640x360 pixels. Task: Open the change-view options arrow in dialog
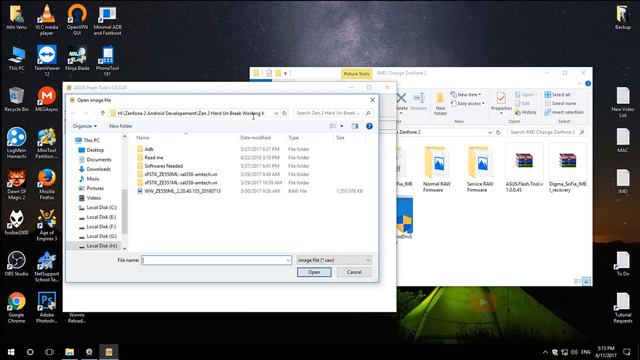pyautogui.click(x=342, y=126)
